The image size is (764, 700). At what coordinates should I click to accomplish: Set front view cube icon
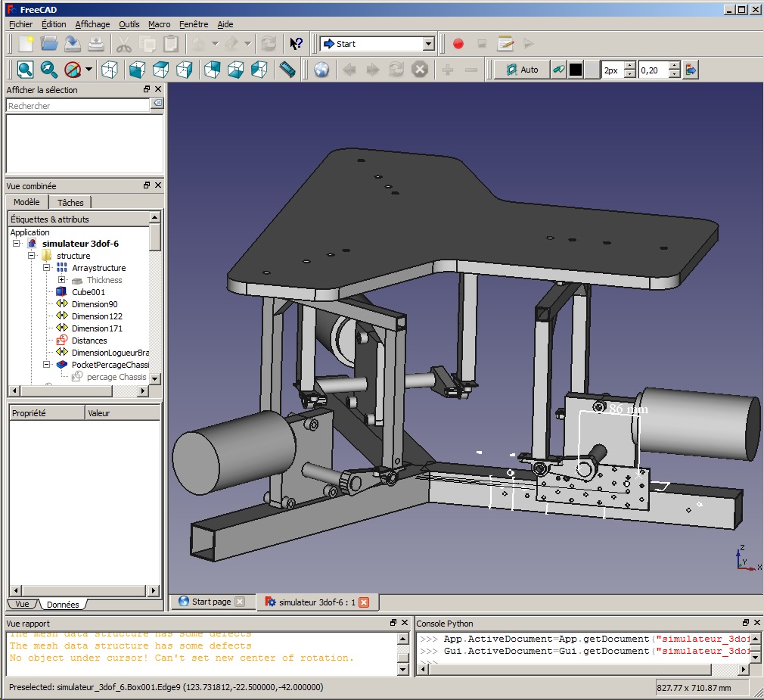pyautogui.click(x=138, y=70)
